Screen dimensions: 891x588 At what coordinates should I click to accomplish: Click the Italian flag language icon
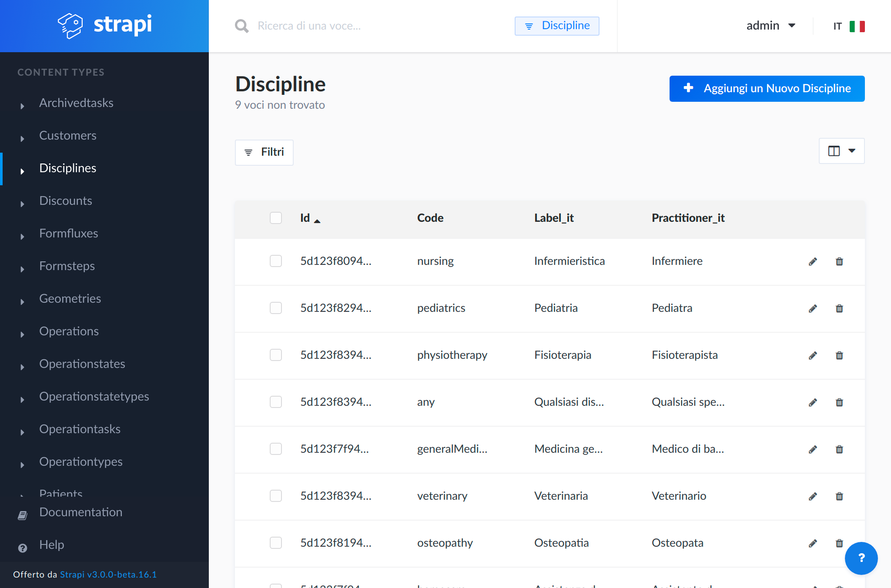point(857,26)
